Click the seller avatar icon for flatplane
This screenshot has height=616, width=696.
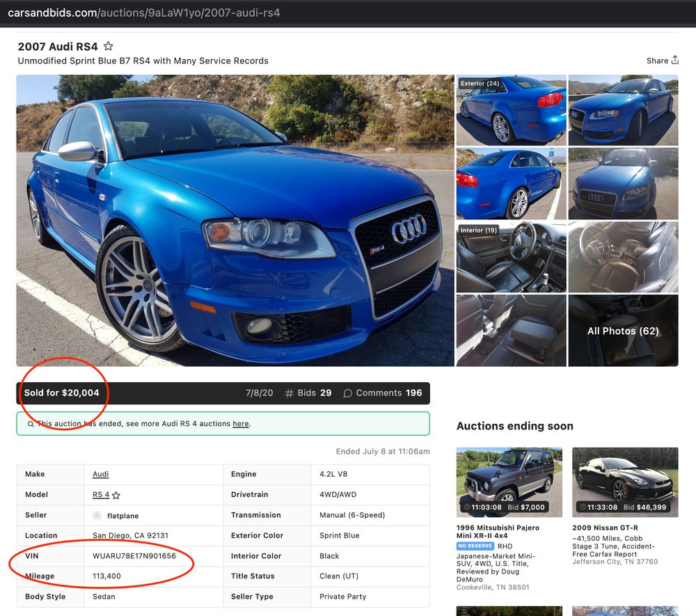97,516
